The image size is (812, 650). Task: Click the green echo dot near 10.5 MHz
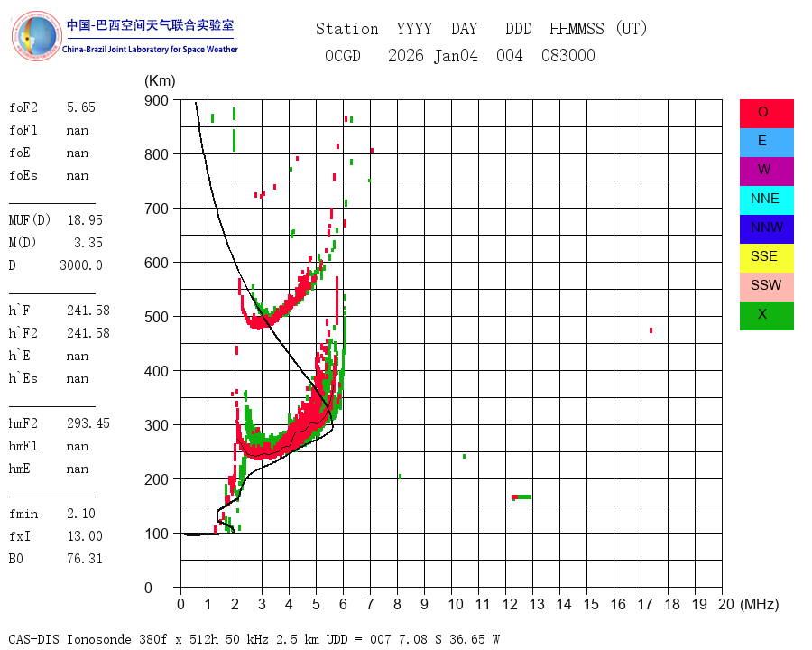[x=464, y=456]
